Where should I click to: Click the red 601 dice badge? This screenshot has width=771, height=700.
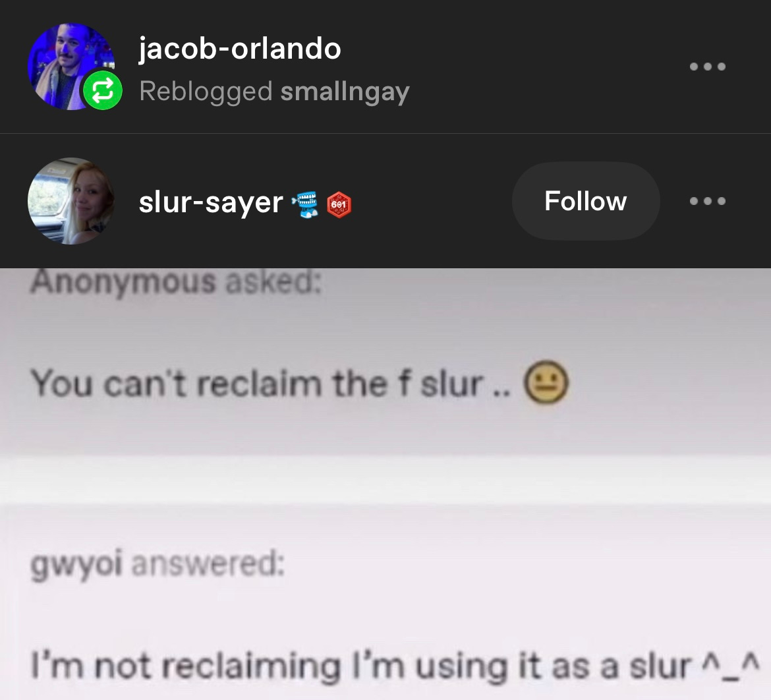(x=339, y=204)
